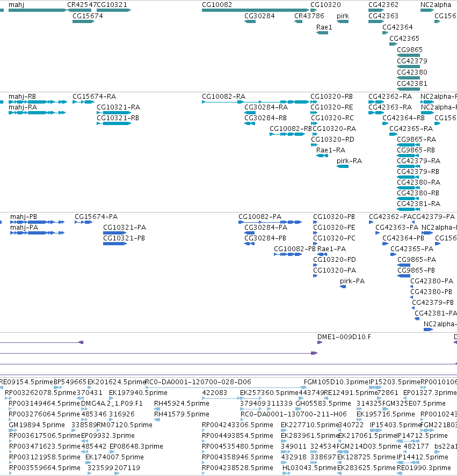Click the mahj-PA protein feature
This screenshot has width=457, height=476.
(x=38, y=233)
